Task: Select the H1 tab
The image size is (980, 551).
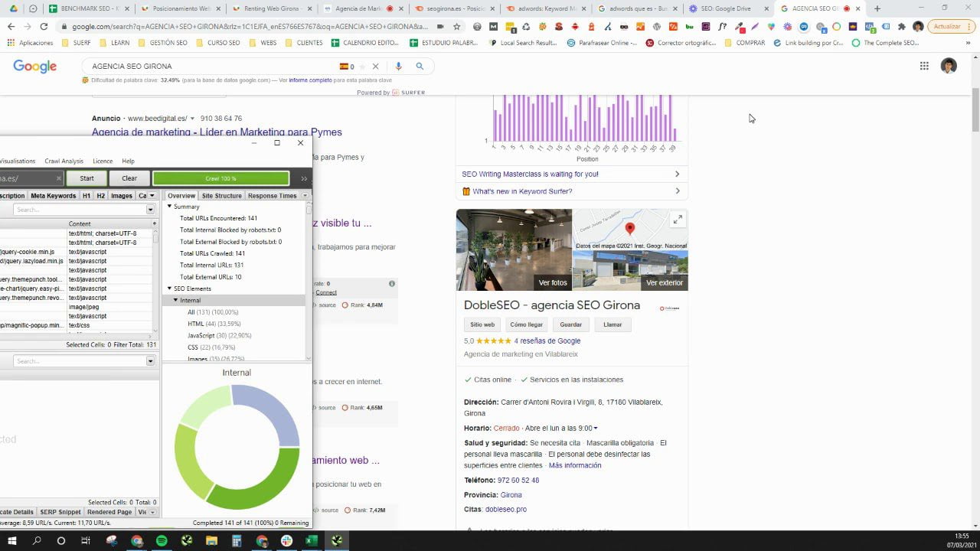Action: point(87,196)
